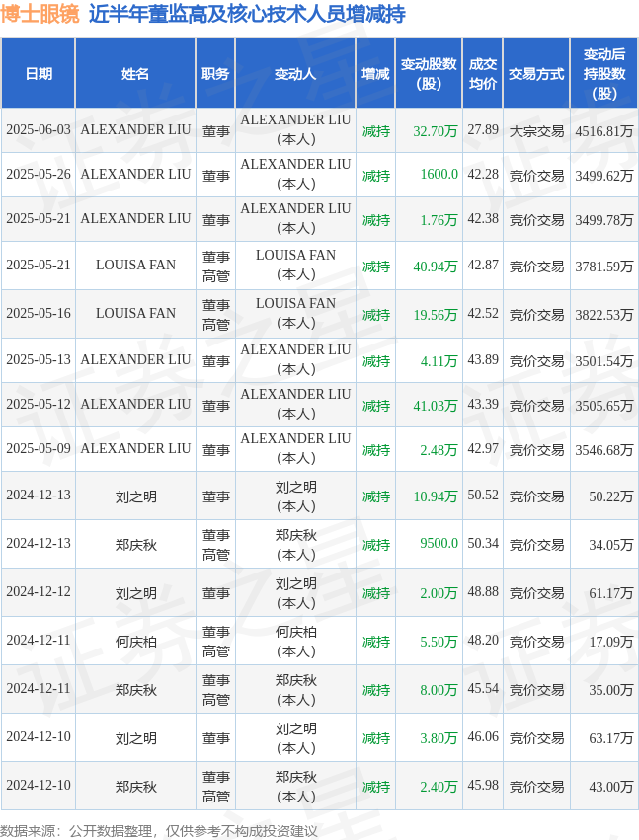Click the 46.06 average price cell
Viewport: 639px width, 840px height.
tap(483, 737)
